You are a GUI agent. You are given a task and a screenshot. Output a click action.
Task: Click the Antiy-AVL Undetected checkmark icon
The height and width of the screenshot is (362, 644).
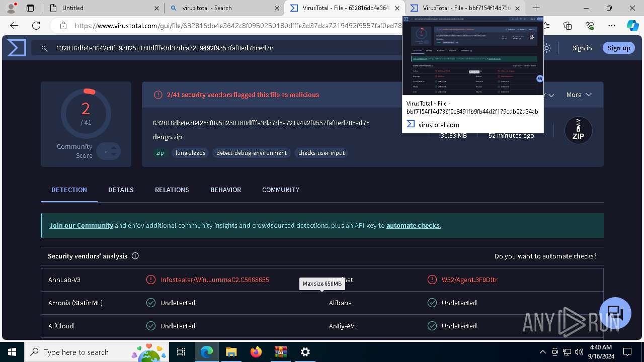coord(432,326)
